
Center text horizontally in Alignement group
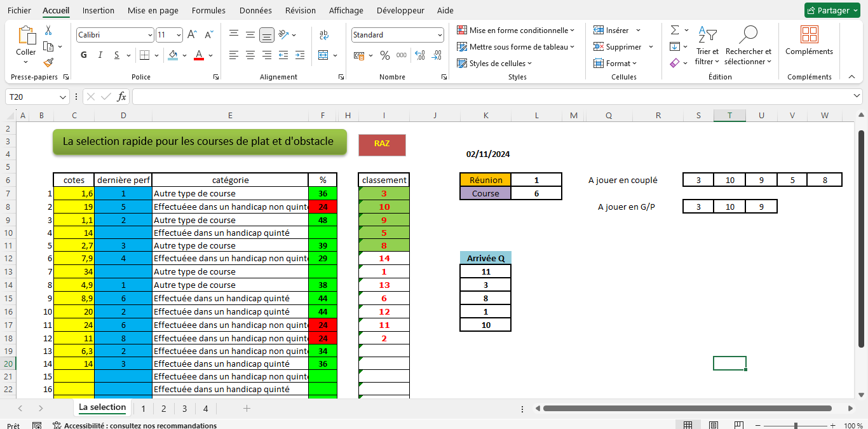(x=250, y=55)
